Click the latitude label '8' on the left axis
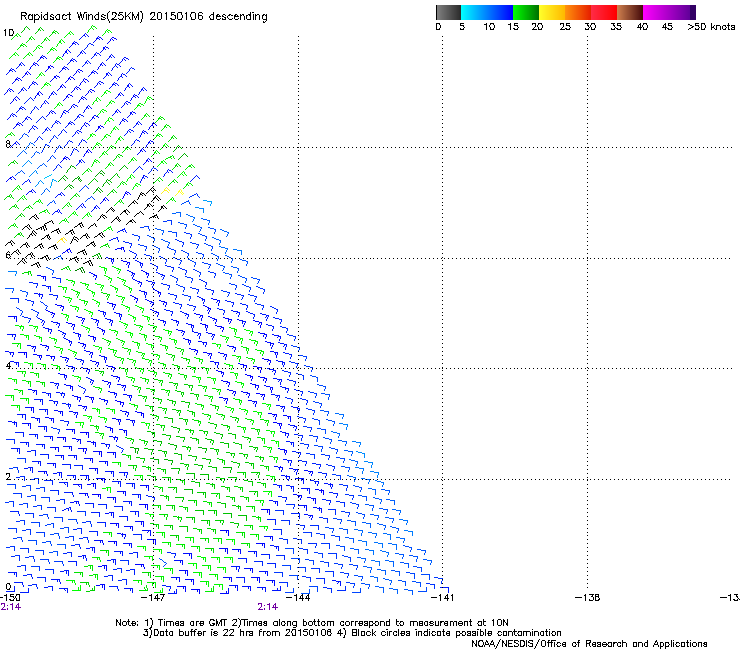The width and height of the screenshot is (740, 650). pyautogui.click(x=8, y=144)
